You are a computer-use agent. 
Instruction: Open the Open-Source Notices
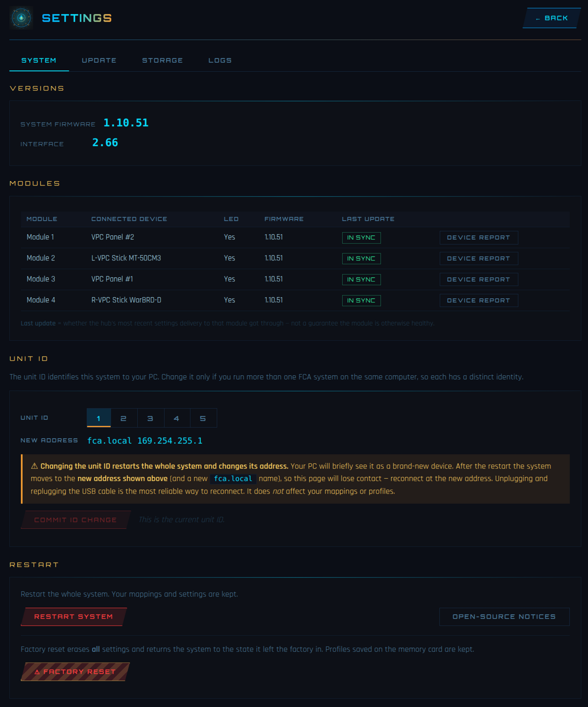coord(504,616)
